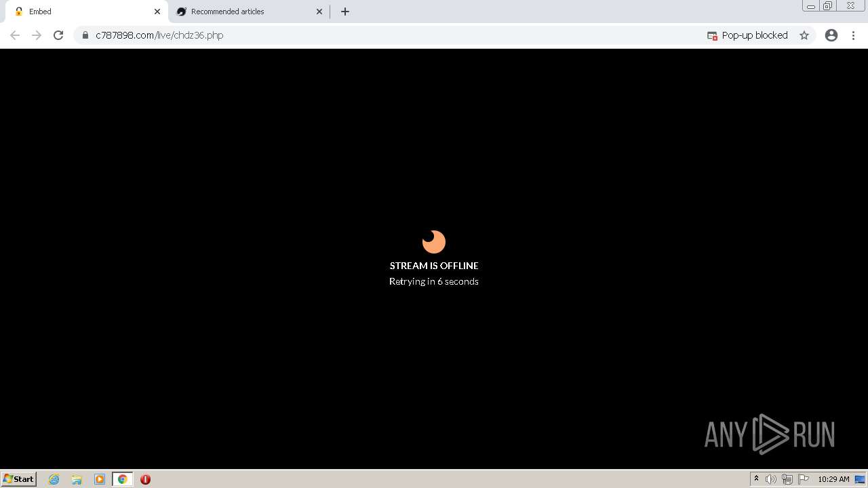Image resolution: width=868 pixels, height=488 pixels.
Task: Minimize the Chrome window
Action: click(x=811, y=6)
